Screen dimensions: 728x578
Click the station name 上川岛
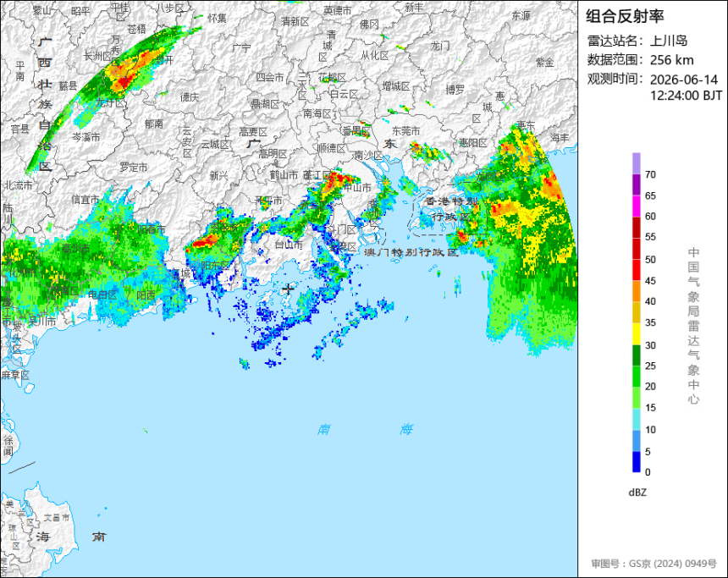pos(668,41)
